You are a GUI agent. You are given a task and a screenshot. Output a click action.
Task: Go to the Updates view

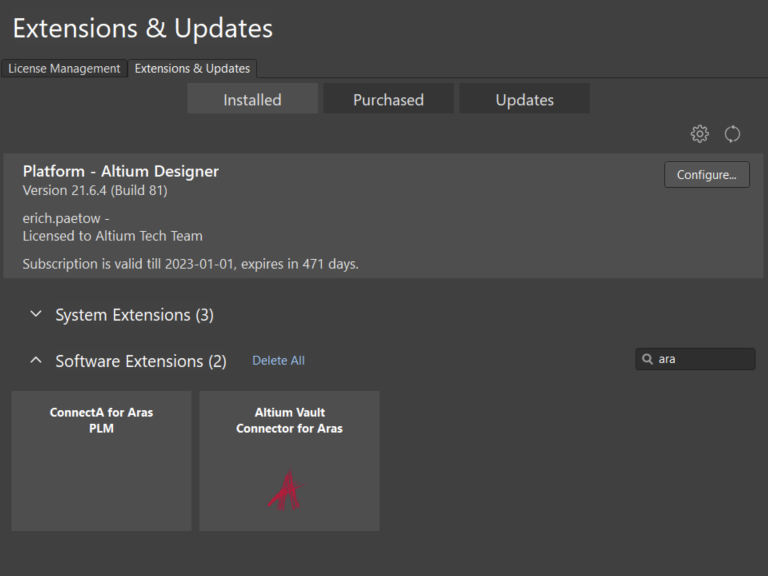524,100
